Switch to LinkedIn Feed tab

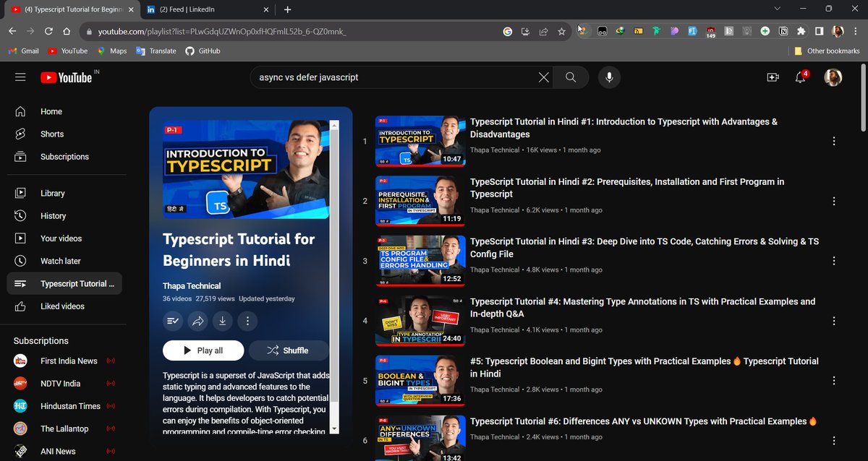point(207,9)
